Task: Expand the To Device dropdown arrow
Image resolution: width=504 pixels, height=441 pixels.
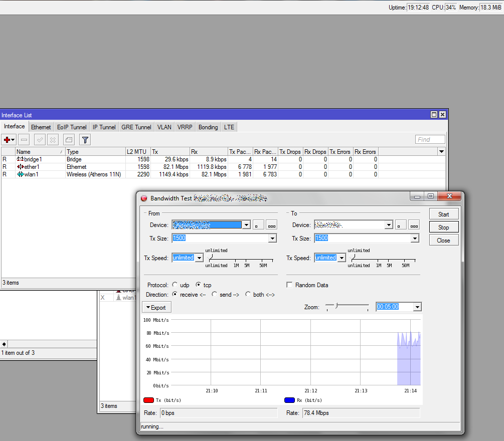Action: pos(389,226)
